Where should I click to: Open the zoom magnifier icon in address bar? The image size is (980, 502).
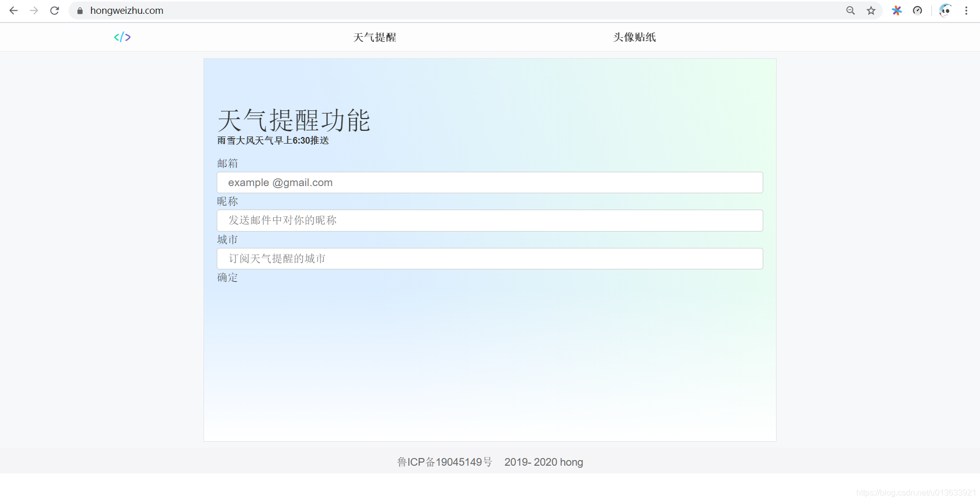[851, 11]
